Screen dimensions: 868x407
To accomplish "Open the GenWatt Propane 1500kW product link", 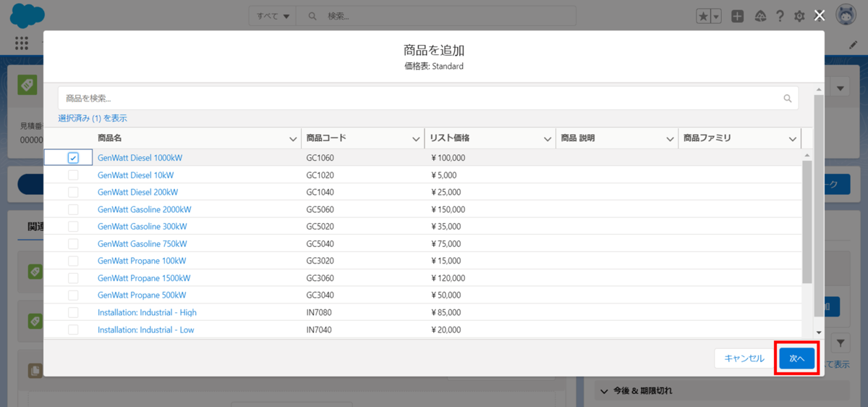I will (144, 278).
